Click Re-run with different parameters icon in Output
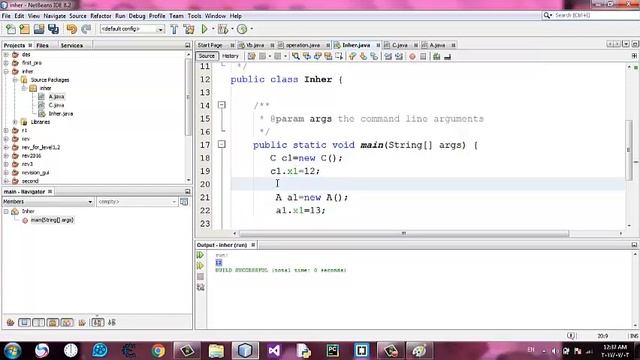Screen dimensions: 640x360 [200, 266]
